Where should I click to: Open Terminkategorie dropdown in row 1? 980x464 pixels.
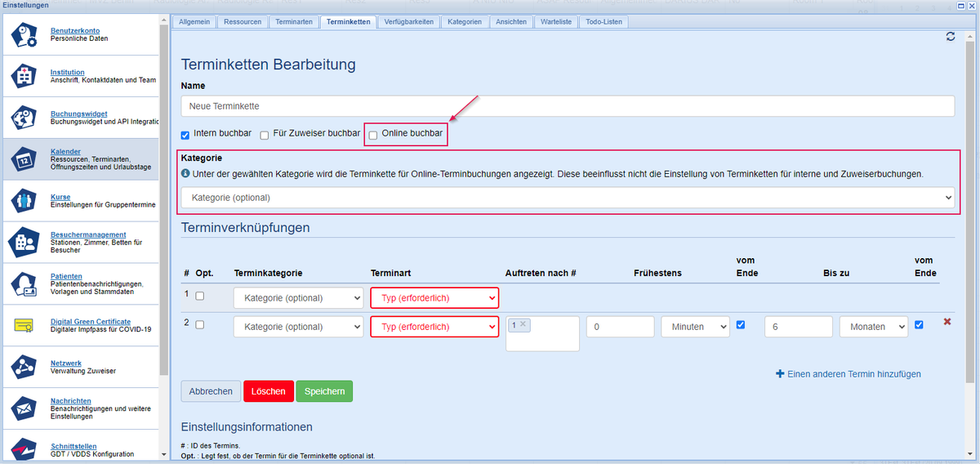[298, 297]
